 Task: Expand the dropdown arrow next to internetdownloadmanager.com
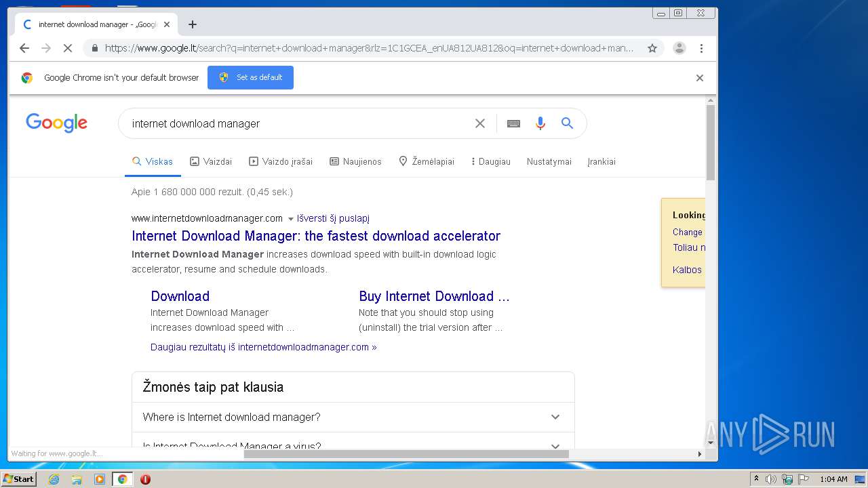point(291,219)
